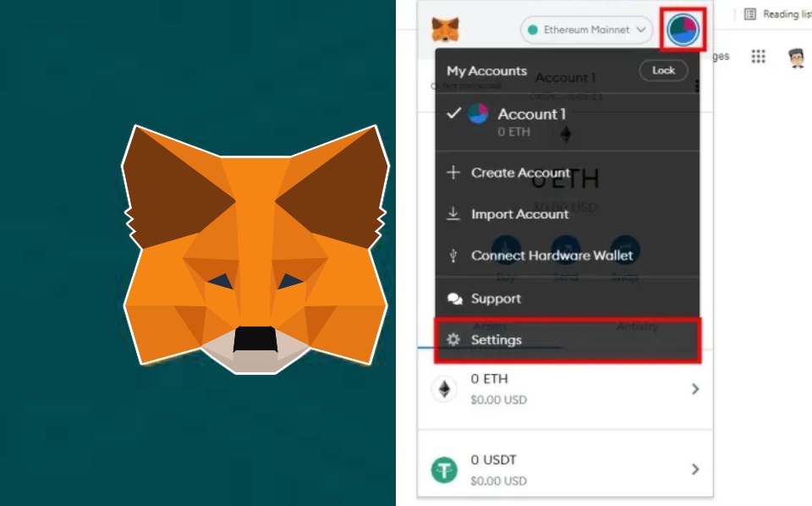Screen dimensions: 812x506
Task: Click the Google profile avatar picture
Action: click(x=797, y=58)
